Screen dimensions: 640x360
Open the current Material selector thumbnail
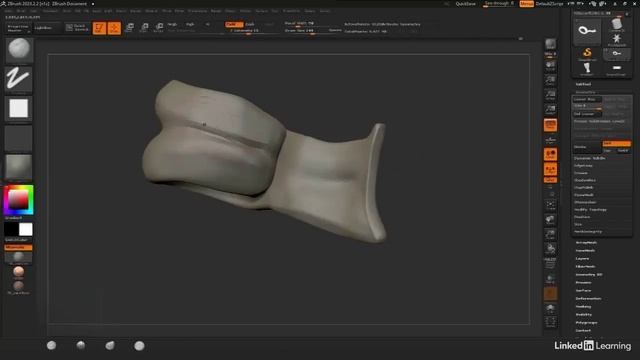tap(19, 167)
